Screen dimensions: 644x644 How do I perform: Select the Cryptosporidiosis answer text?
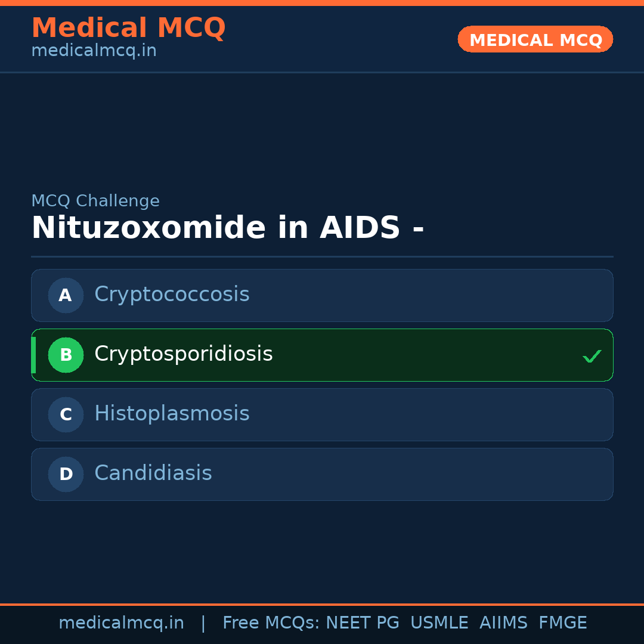[x=183, y=354]
